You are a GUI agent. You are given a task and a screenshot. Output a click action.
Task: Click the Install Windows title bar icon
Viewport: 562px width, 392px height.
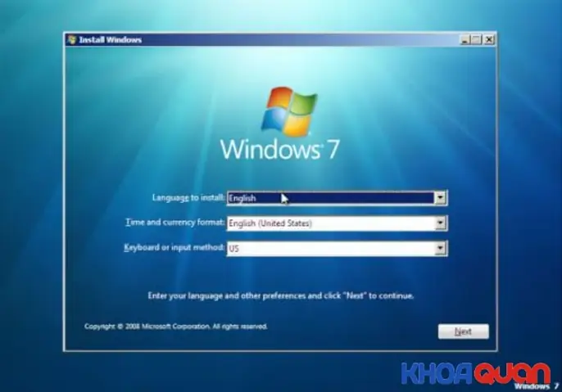(72, 40)
